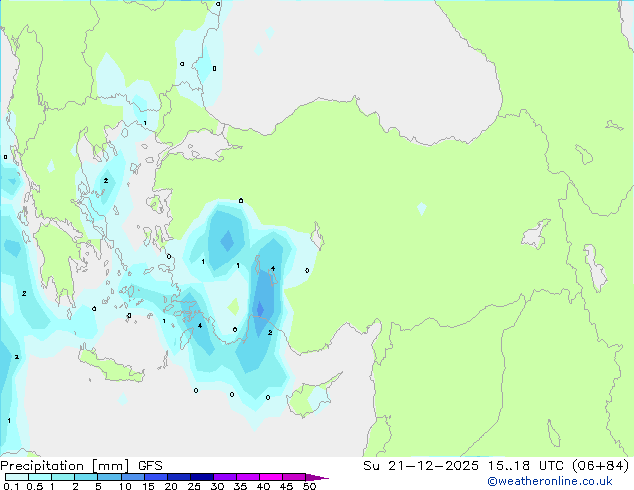
Task: Open the weatheronline.co.uk link
Action: [550, 481]
